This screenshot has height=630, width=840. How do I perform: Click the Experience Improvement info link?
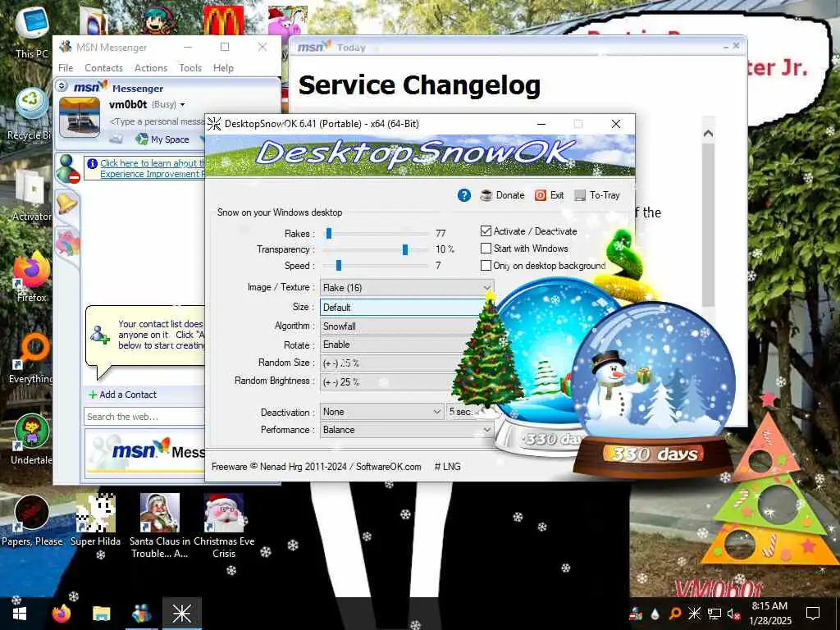pos(152,168)
